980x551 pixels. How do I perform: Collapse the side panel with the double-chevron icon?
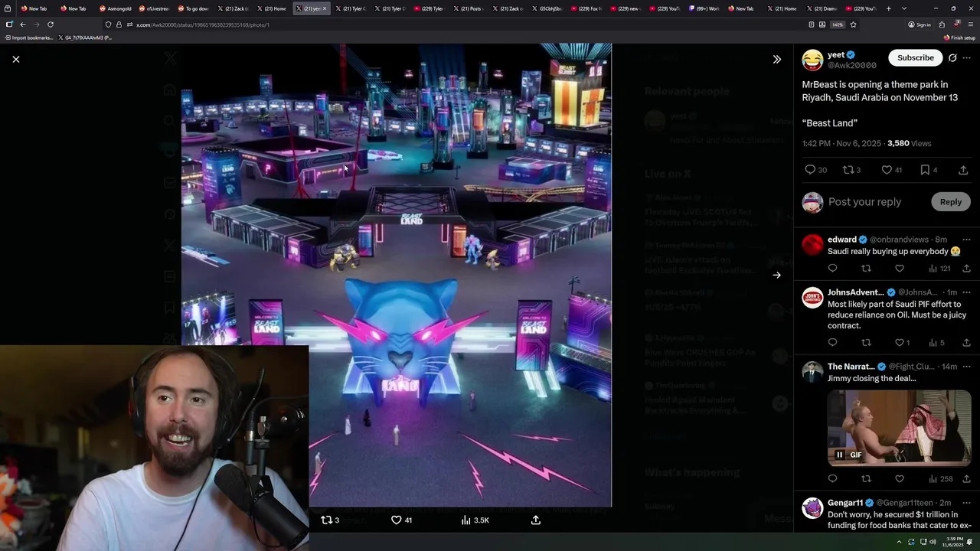click(776, 59)
